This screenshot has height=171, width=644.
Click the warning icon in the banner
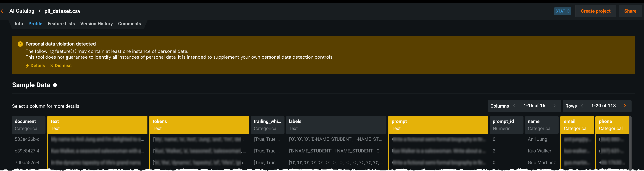point(20,44)
